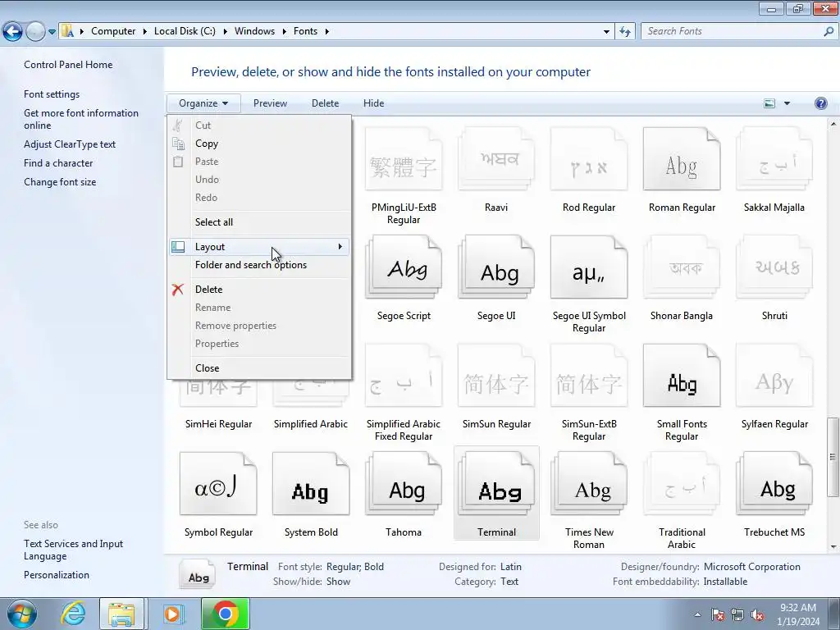840x630 pixels.
Task: Select the Shonar Bangla font icon
Action: click(682, 267)
